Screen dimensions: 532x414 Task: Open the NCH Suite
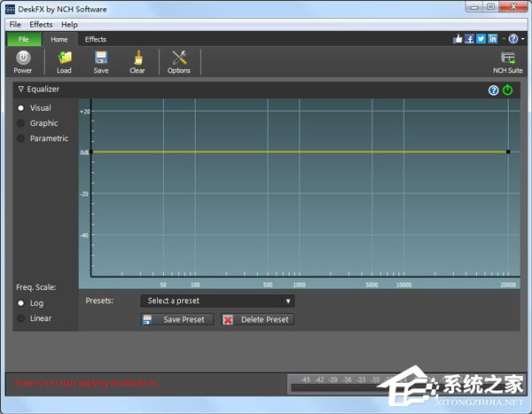pos(507,62)
